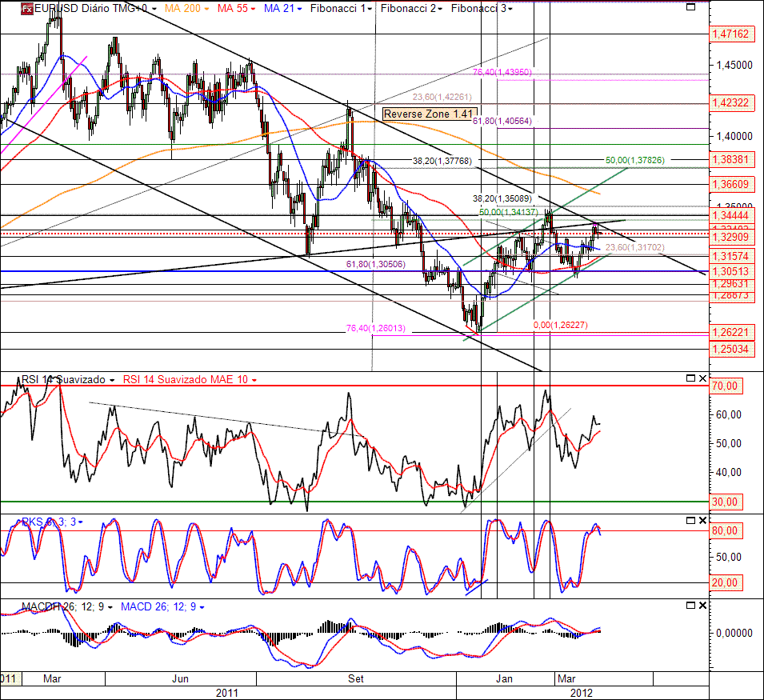Viewport: 764px width, 700px height.
Task: Click the 1,42322 price level tag
Action: tap(730, 102)
